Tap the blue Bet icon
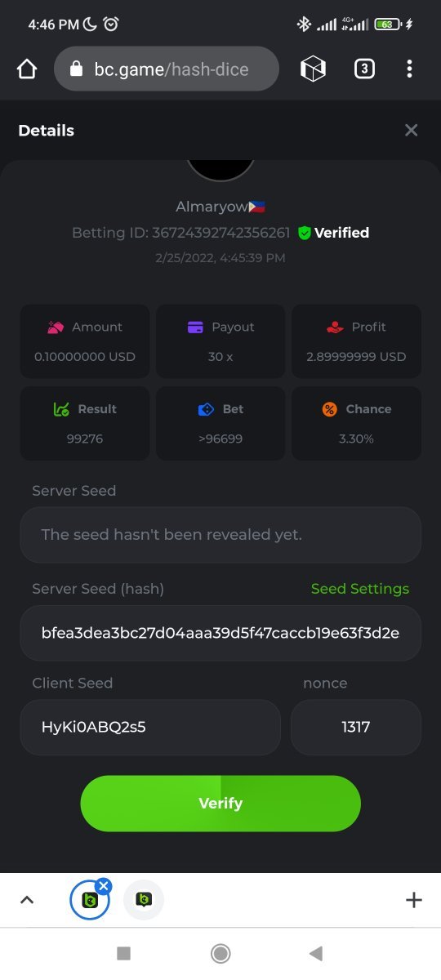Screen dimensions: 441x980 (x=207, y=409)
